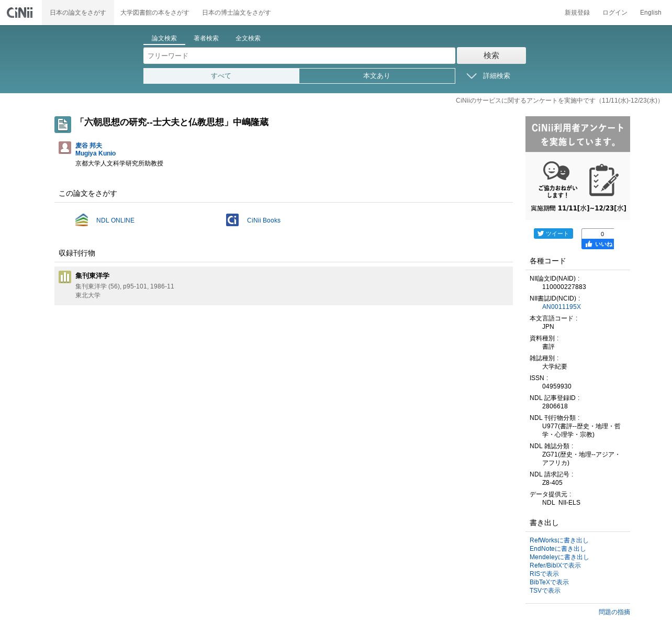Viewport: 672px width, 633px height.
Task: Click the Facebook いいね like button
Action: 598,244
